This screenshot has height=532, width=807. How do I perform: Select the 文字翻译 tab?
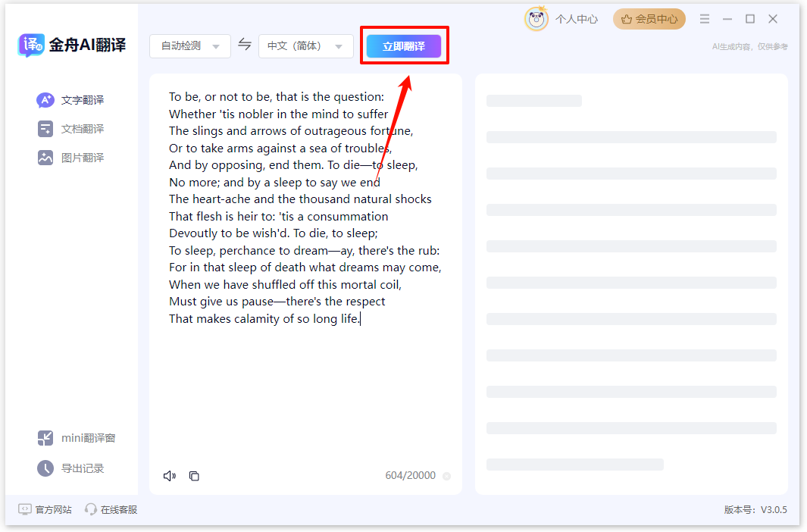click(x=71, y=100)
